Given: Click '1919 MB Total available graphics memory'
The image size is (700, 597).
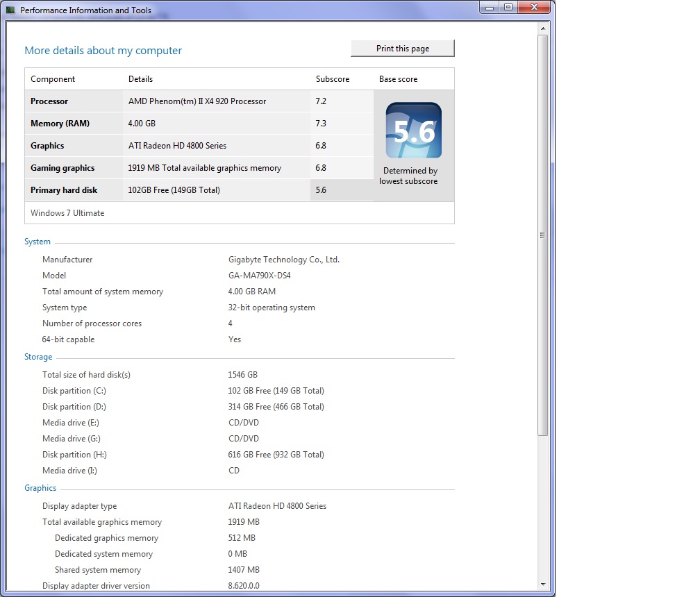Looking at the screenshot, I should coord(204,168).
